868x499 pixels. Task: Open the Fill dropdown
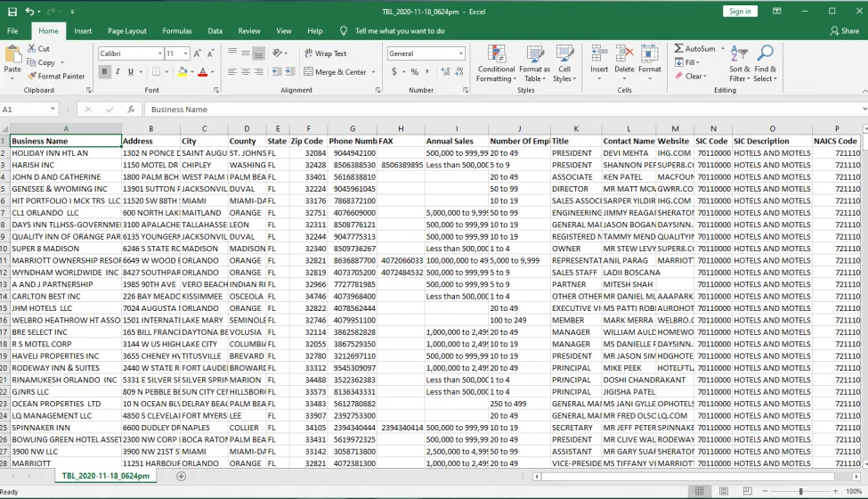coord(686,62)
